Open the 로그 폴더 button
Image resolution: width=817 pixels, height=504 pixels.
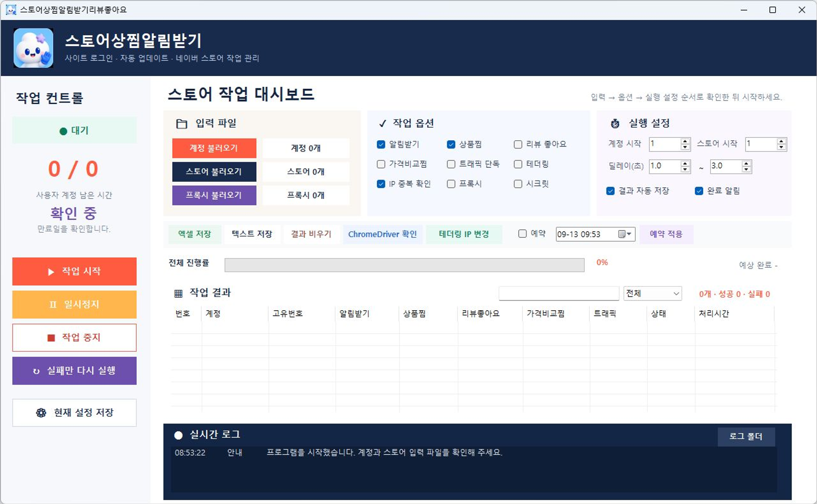(746, 437)
